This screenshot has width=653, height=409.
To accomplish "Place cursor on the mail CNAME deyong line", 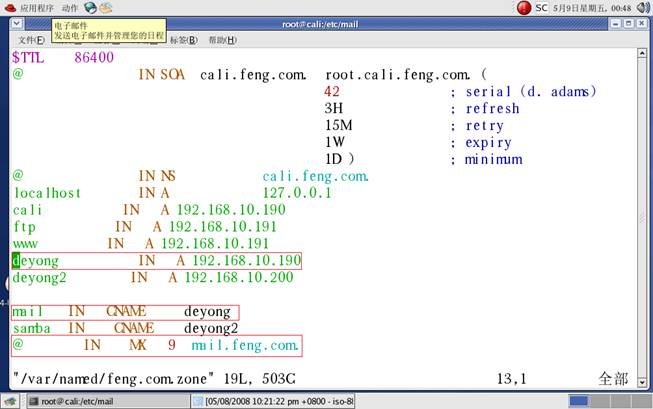I will (x=125, y=312).
